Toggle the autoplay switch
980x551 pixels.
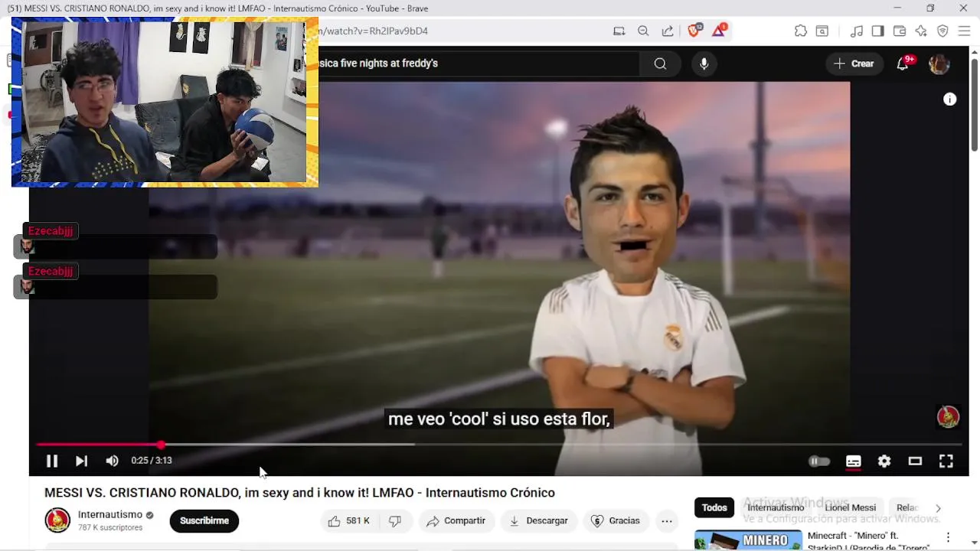tap(819, 461)
